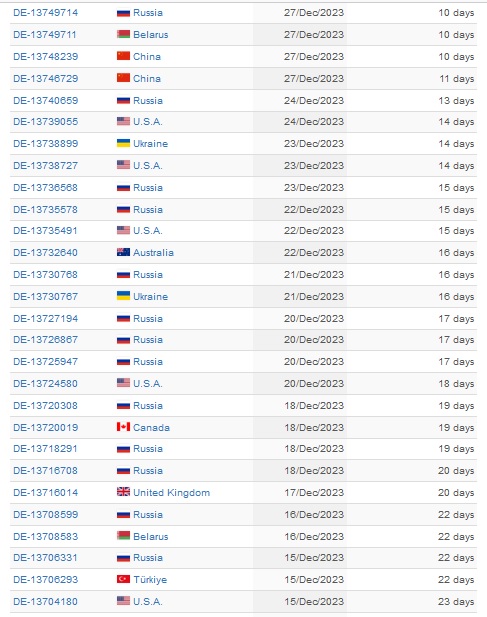Open postcard ID DE-13732640
The image size is (487, 617).
46,253
